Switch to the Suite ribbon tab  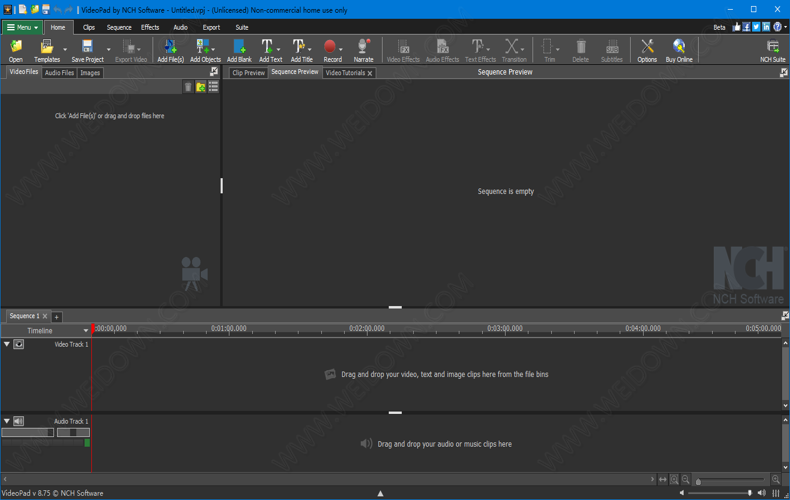coord(242,27)
